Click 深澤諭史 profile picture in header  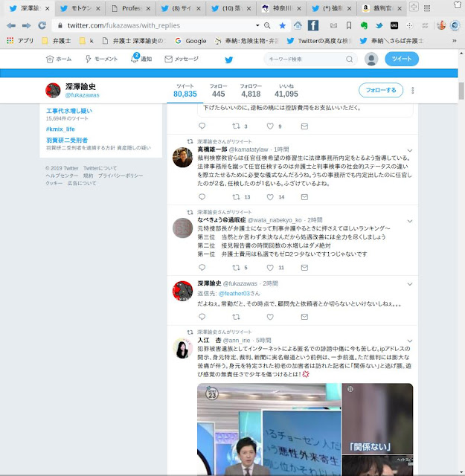click(53, 90)
